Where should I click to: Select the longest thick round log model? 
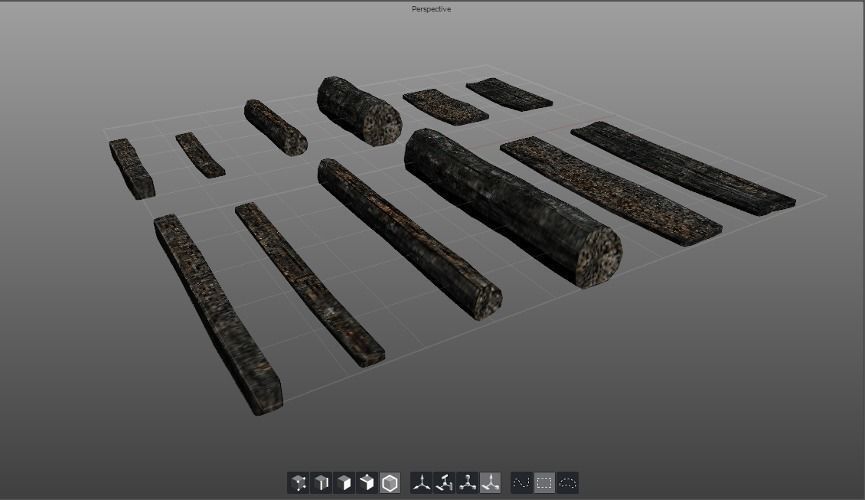pyautogui.click(x=513, y=207)
